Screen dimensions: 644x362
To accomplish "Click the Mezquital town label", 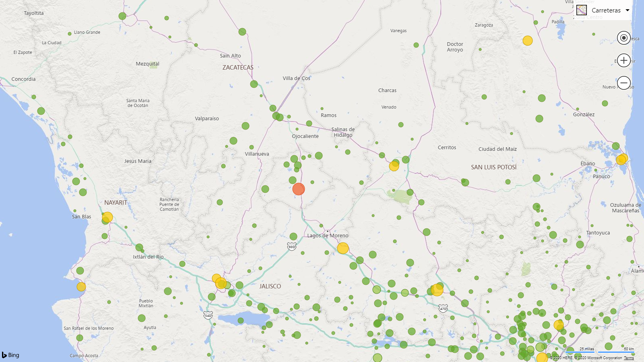I will [x=148, y=64].
